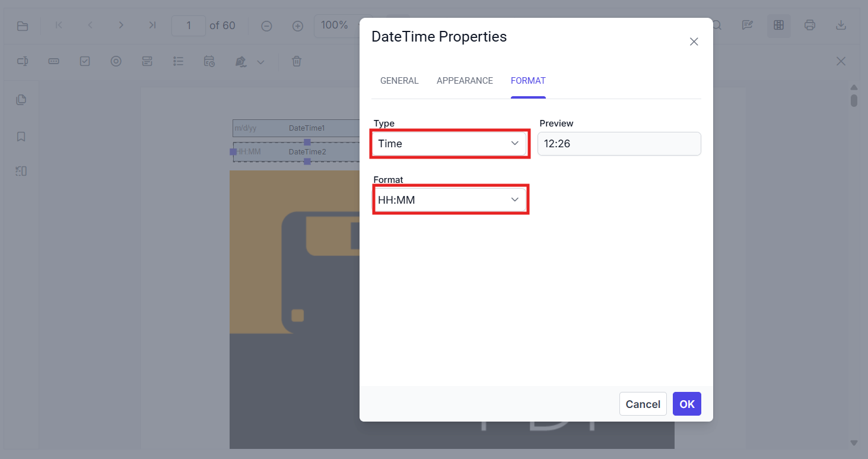Add a textbox form field icon

point(23,61)
